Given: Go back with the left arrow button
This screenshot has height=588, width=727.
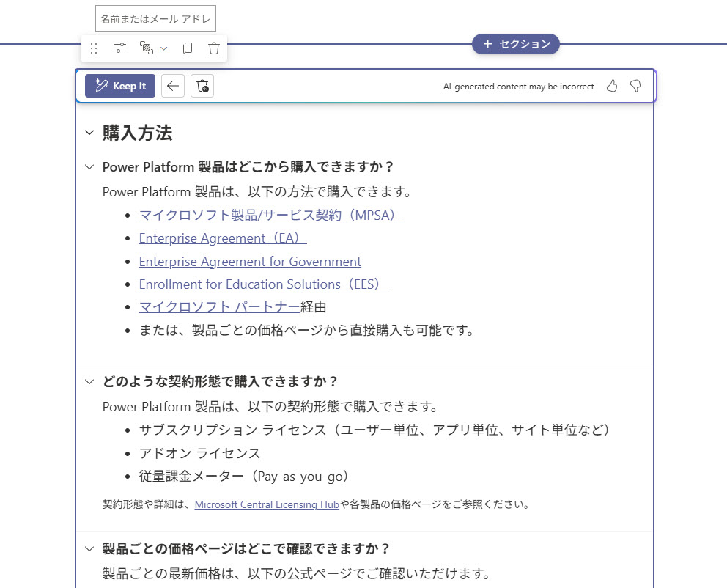Looking at the screenshot, I should pos(173,86).
